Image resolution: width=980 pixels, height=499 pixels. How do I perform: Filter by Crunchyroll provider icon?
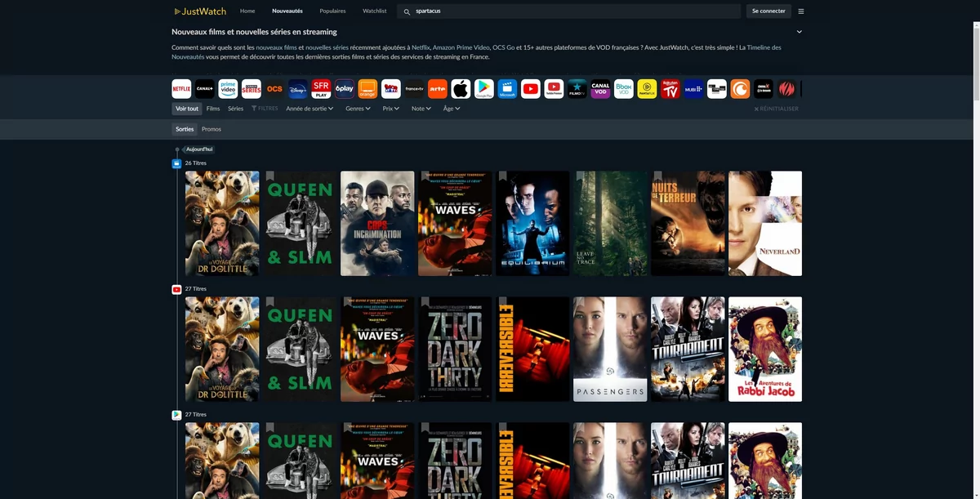(x=740, y=89)
